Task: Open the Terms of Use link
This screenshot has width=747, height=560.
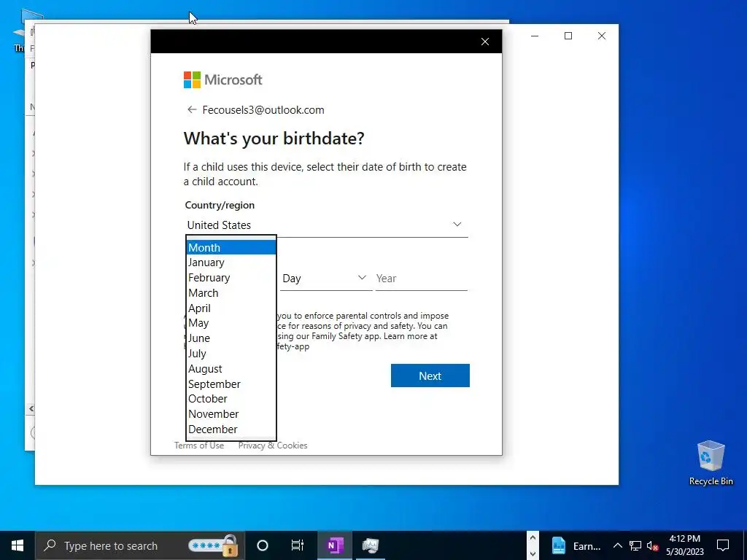Action: (x=198, y=446)
